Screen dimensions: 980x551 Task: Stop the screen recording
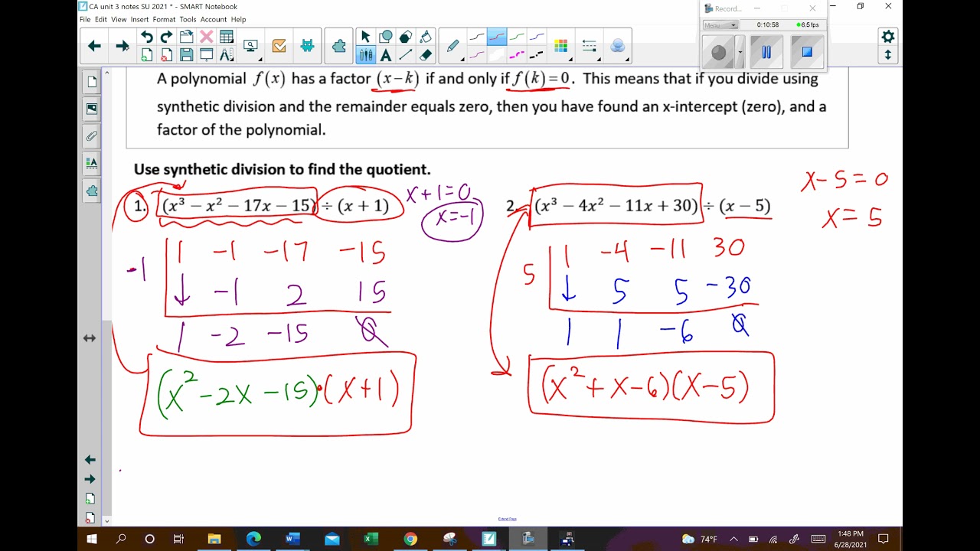click(x=806, y=52)
